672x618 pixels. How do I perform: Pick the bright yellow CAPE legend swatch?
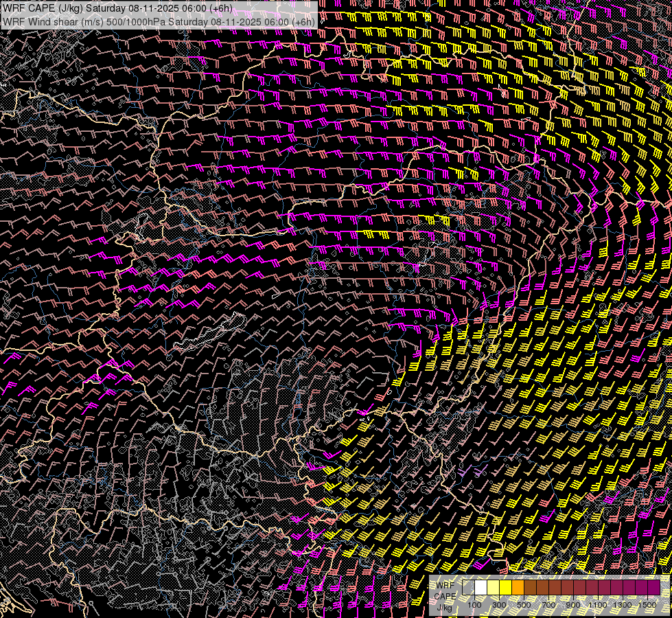tap(506, 588)
